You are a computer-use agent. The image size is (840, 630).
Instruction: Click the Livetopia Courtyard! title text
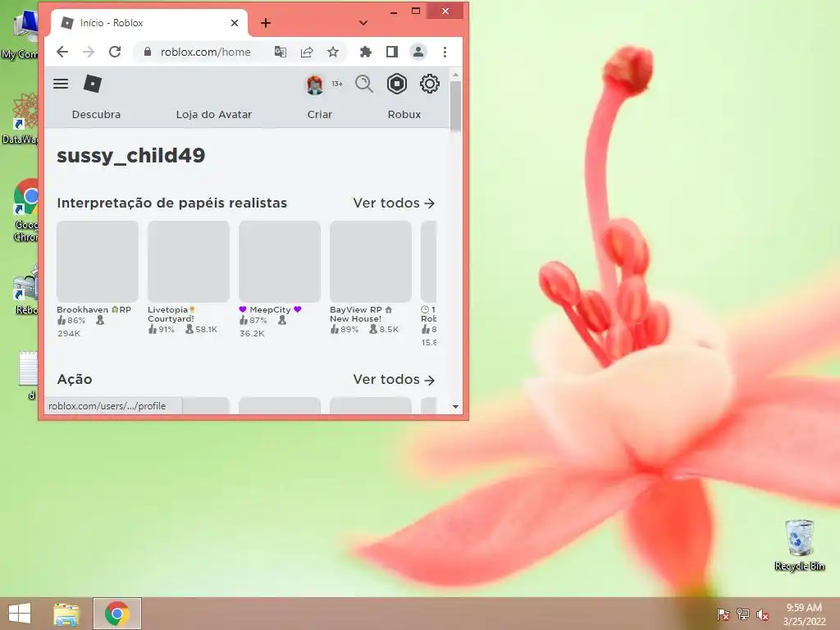[x=171, y=314]
